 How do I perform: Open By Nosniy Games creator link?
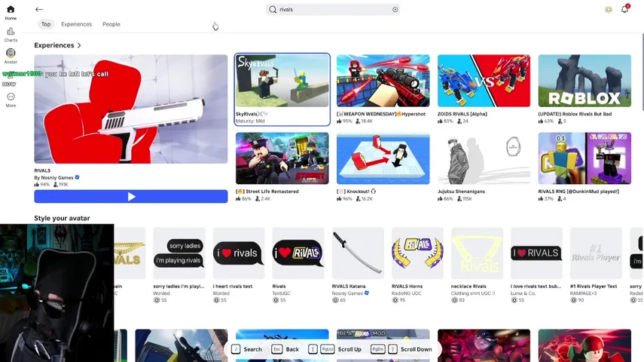click(x=56, y=178)
